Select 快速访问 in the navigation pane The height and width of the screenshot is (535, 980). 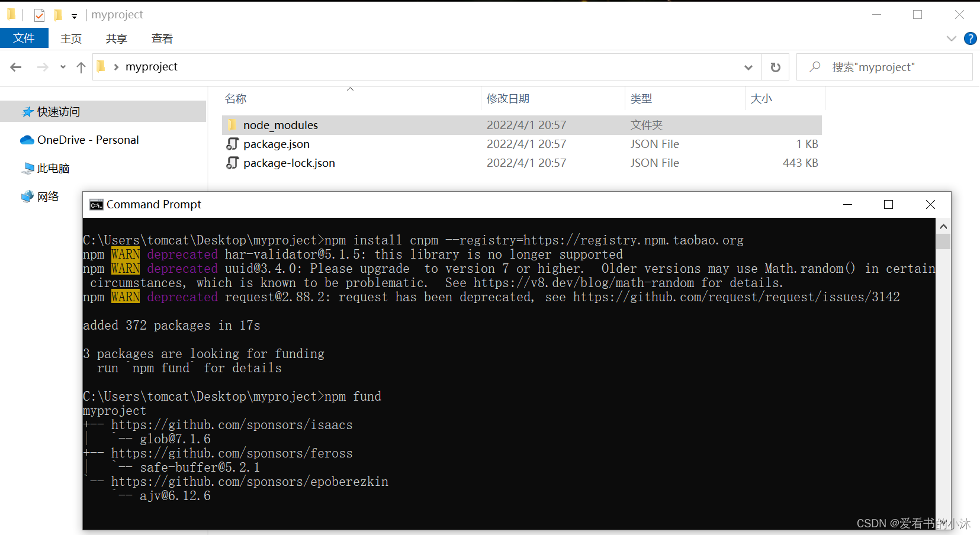pos(103,111)
